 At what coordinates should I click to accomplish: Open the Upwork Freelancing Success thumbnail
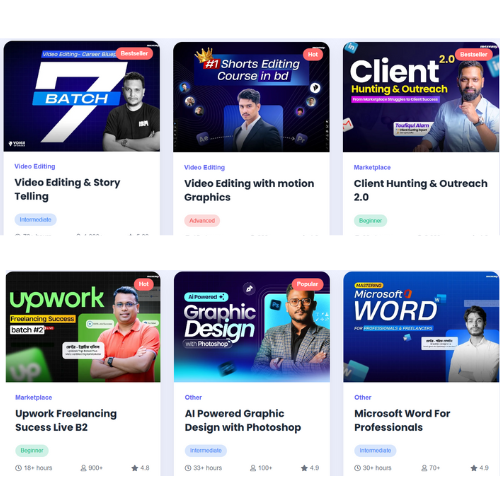coord(83,327)
